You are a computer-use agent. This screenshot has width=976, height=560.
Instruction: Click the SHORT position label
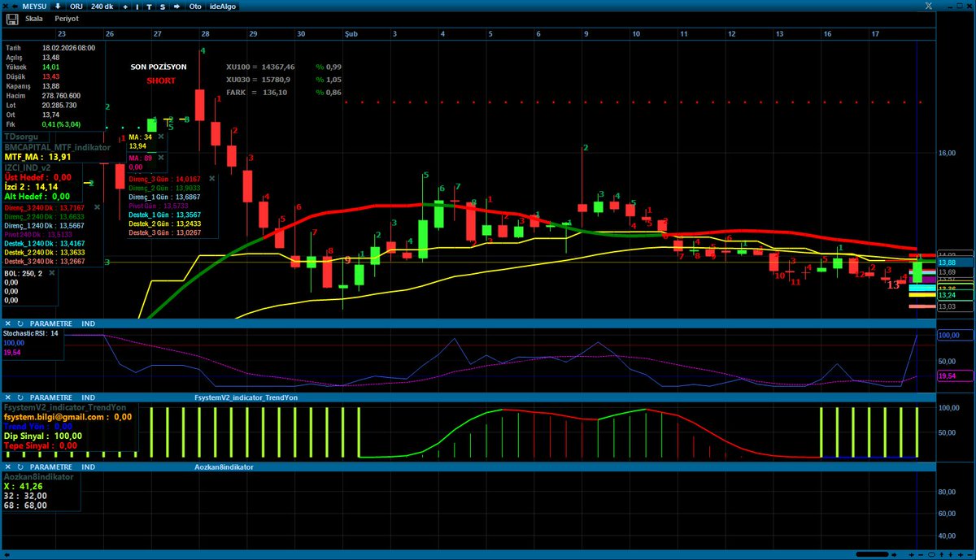(x=161, y=81)
